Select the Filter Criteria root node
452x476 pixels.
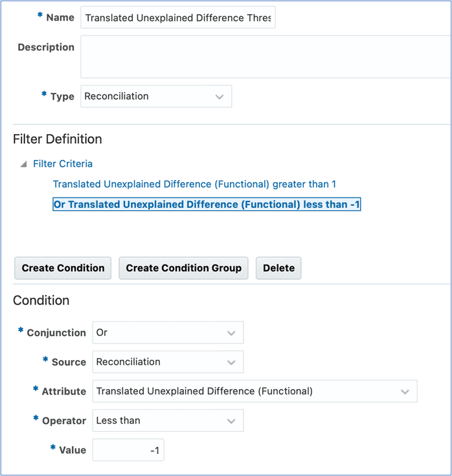(63, 164)
